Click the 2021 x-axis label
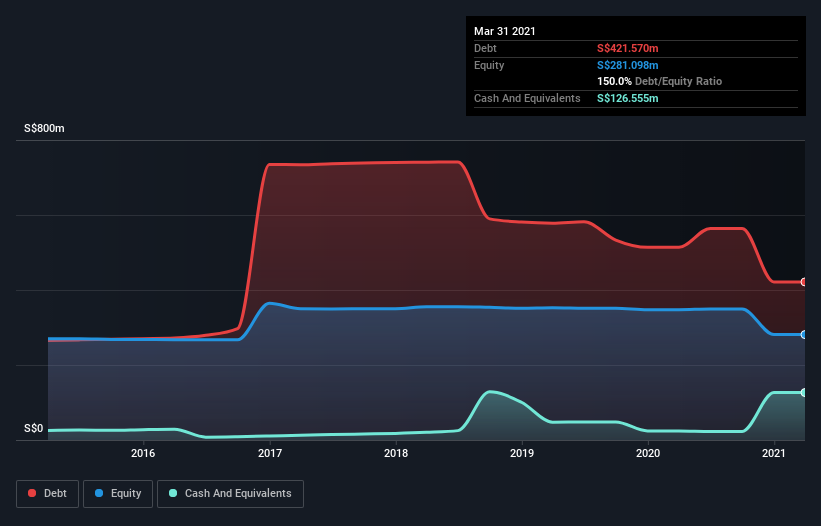The image size is (821, 526). 774,453
